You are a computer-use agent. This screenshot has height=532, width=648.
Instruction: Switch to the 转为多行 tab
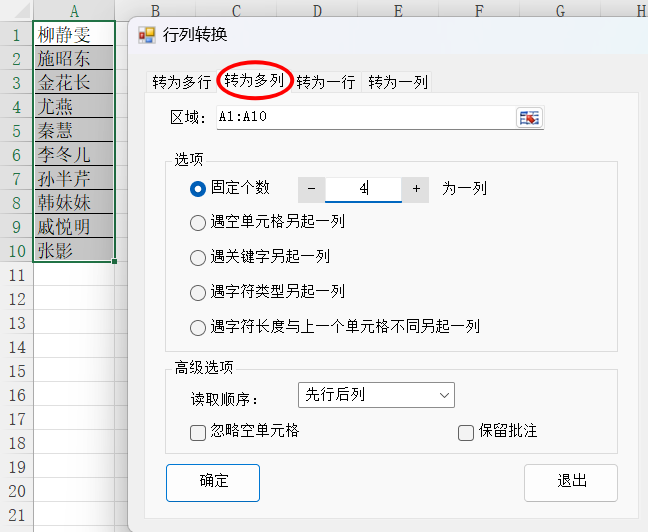[181, 82]
